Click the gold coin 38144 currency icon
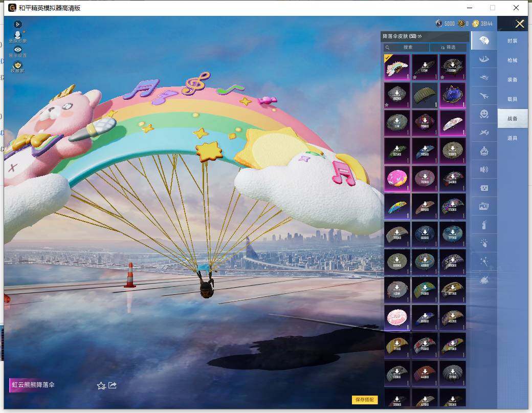Image resolution: width=532 pixels, height=413 pixels. click(475, 24)
